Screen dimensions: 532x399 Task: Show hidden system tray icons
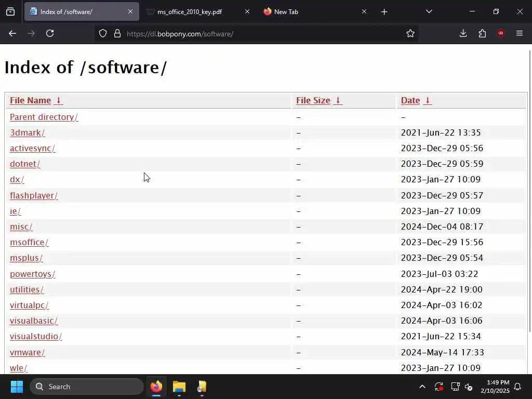pyautogui.click(x=422, y=387)
